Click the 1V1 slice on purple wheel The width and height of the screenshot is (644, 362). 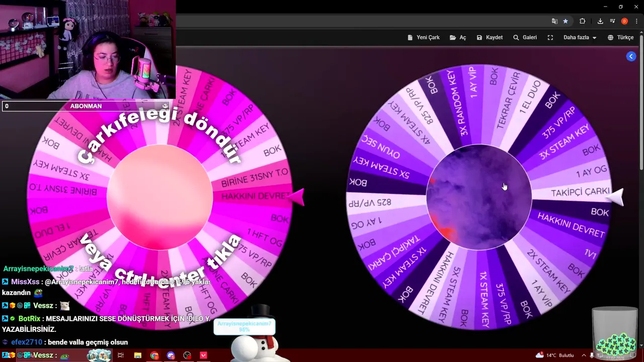click(x=590, y=253)
